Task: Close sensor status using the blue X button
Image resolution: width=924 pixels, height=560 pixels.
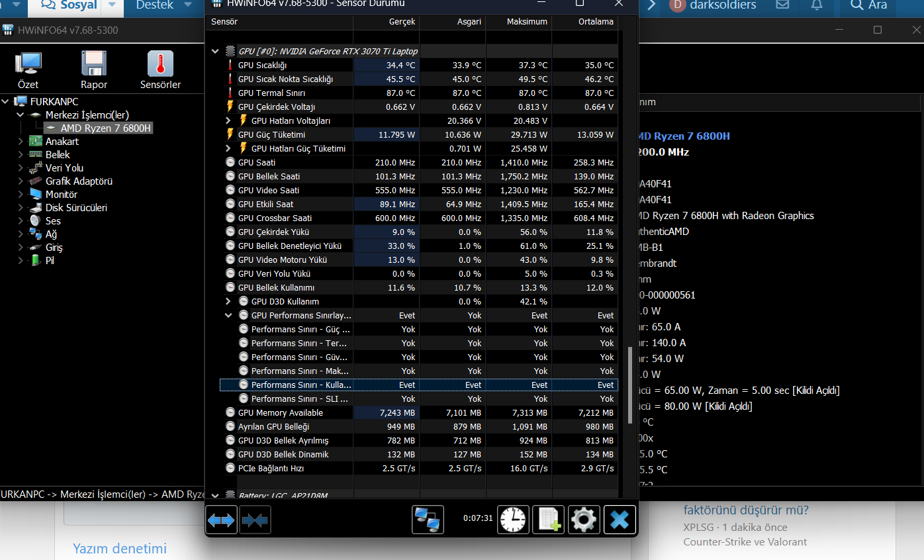Action: (x=620, y=520)
